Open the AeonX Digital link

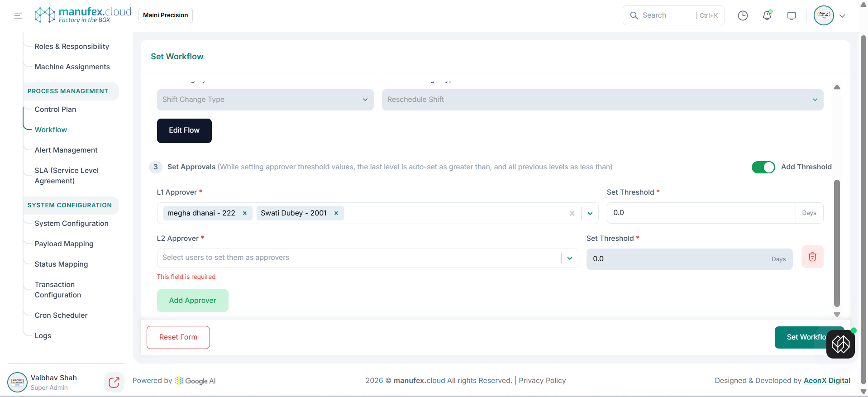tap(827, 381)
